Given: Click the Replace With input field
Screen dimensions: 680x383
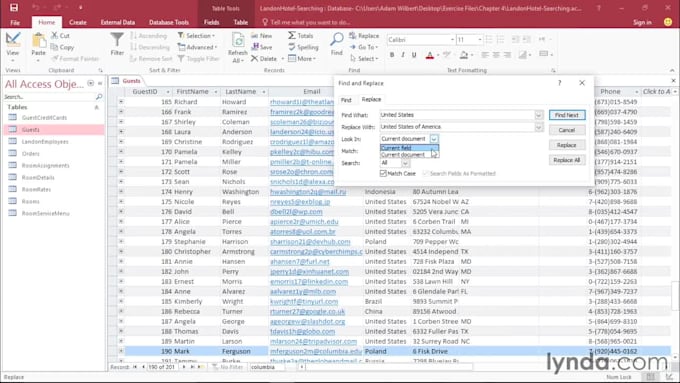Looking at the screenshot, I should point(457,127).
